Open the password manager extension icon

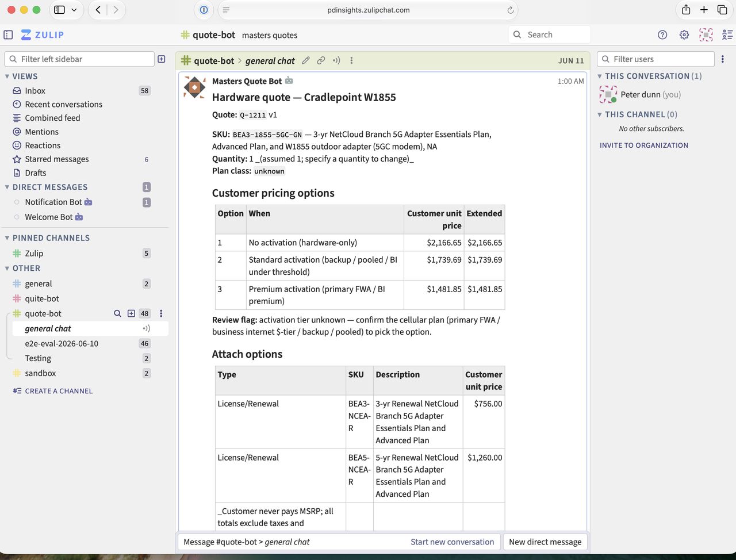click(204, 10)
